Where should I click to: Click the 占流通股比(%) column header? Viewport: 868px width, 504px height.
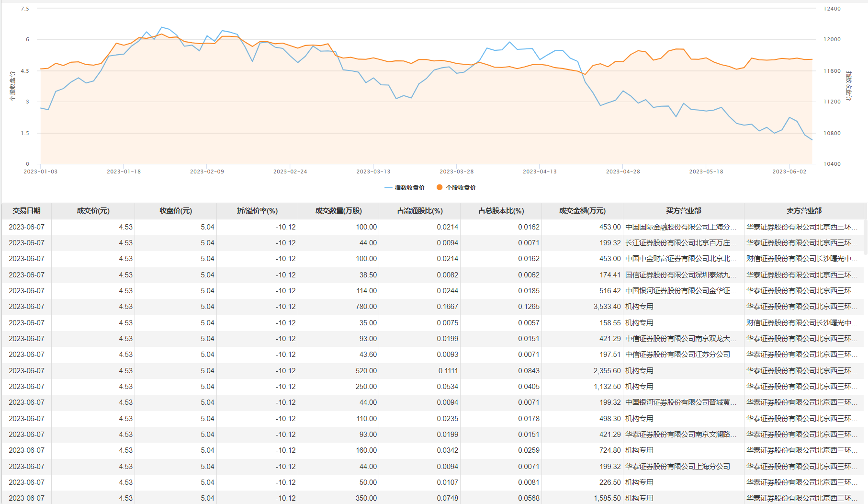tap(420, 211)
